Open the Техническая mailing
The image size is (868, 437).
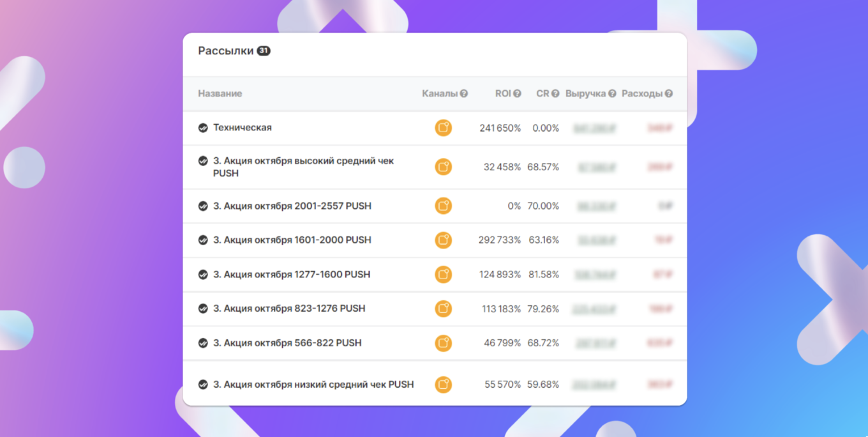point(243,128)
